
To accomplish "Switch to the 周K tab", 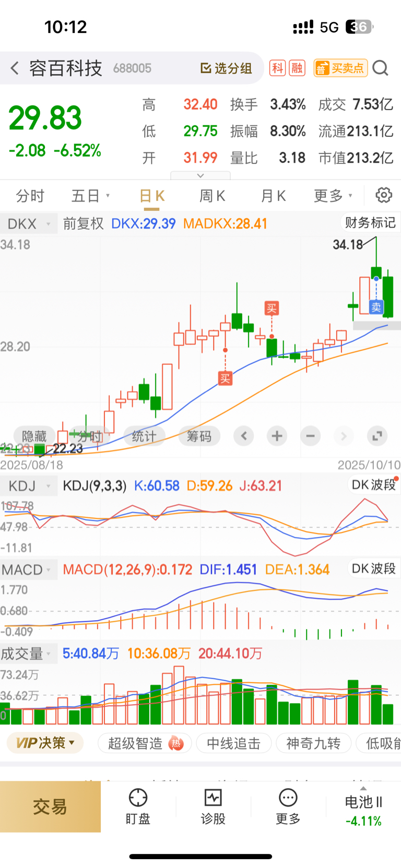I will (212, 196).
